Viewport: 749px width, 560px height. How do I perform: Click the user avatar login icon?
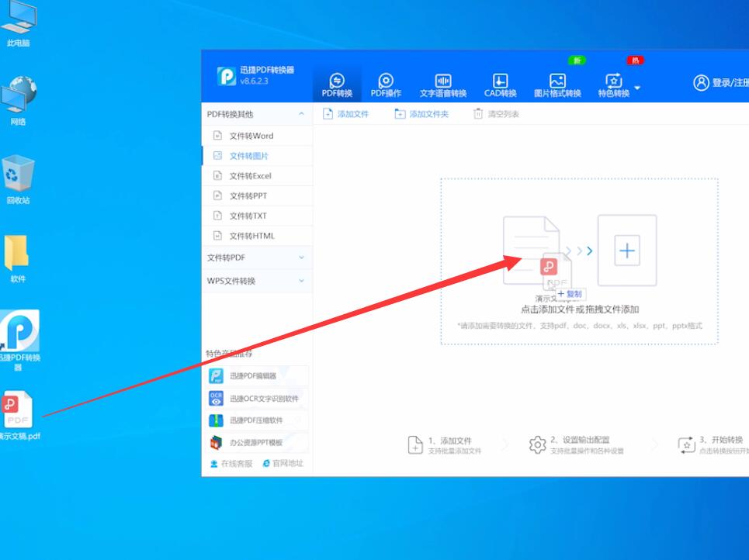click(x=701, y=82)
